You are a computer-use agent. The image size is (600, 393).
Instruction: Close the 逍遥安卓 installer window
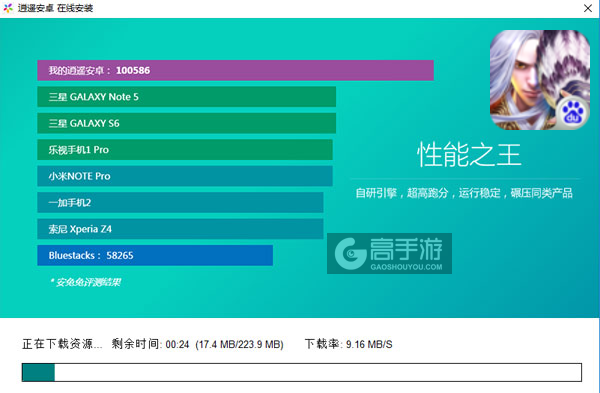[588, 8]
